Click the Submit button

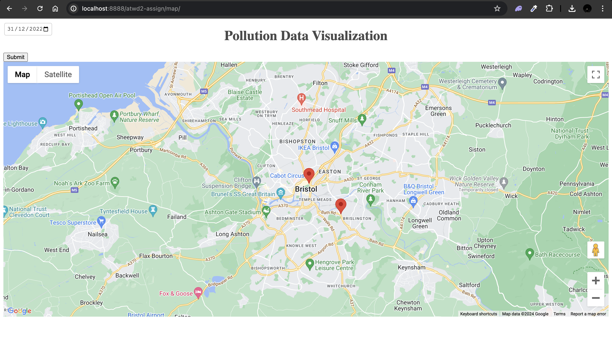click(x=16, y=57)
